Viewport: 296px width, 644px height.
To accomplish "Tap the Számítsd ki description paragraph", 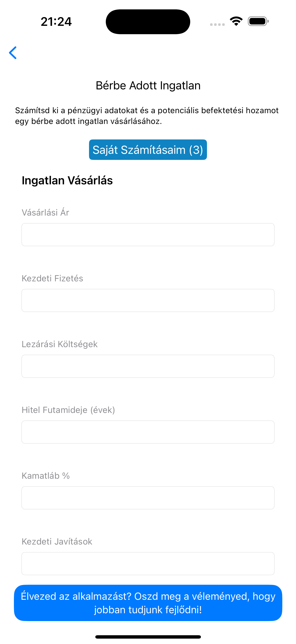I will tap(147, 116).
